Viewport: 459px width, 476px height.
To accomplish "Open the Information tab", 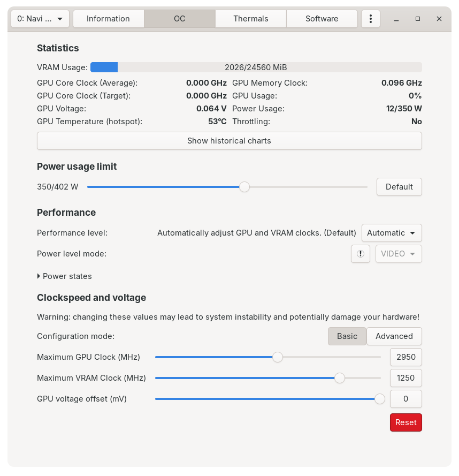I will point(108,18).
